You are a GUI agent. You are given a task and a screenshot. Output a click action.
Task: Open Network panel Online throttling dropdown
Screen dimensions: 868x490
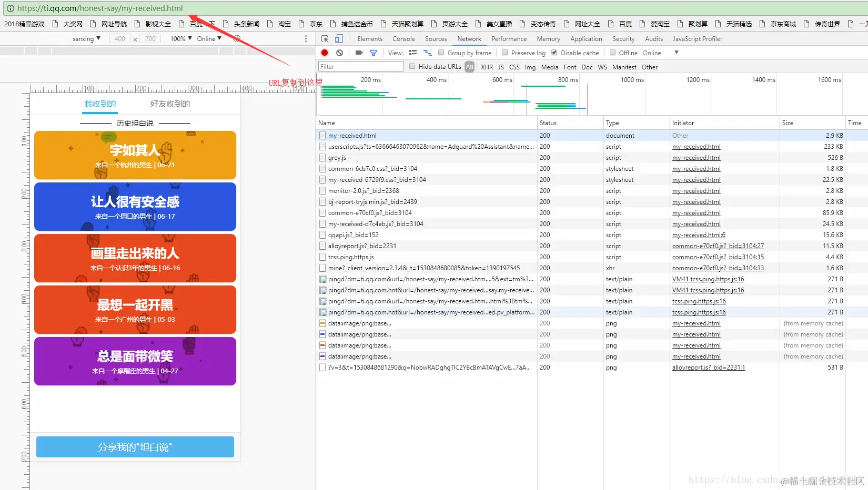click(x=660, y=53)
